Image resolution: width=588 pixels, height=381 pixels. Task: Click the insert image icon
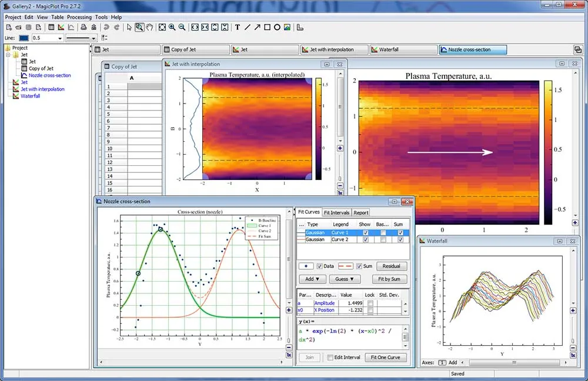[288, 27]
